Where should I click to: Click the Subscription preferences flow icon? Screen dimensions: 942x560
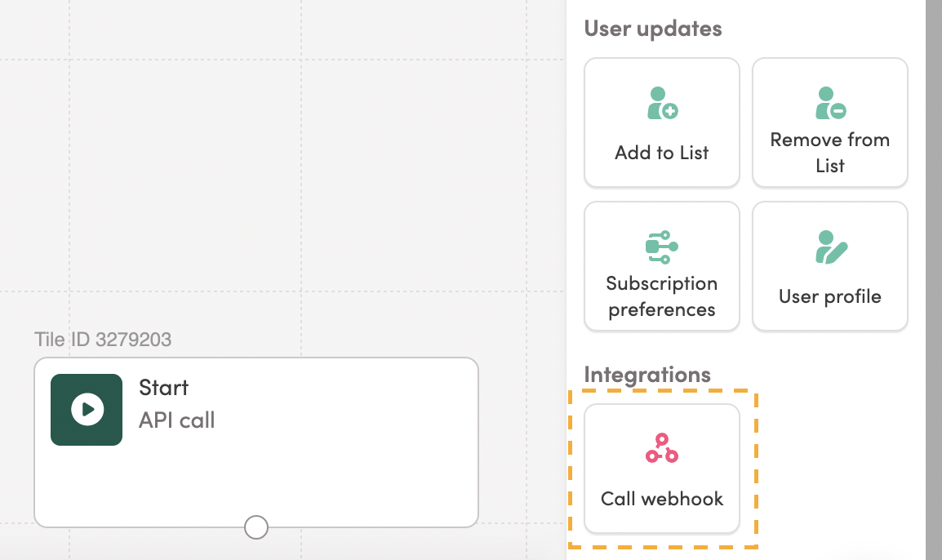pyautogui.click(x=661, y=247)
